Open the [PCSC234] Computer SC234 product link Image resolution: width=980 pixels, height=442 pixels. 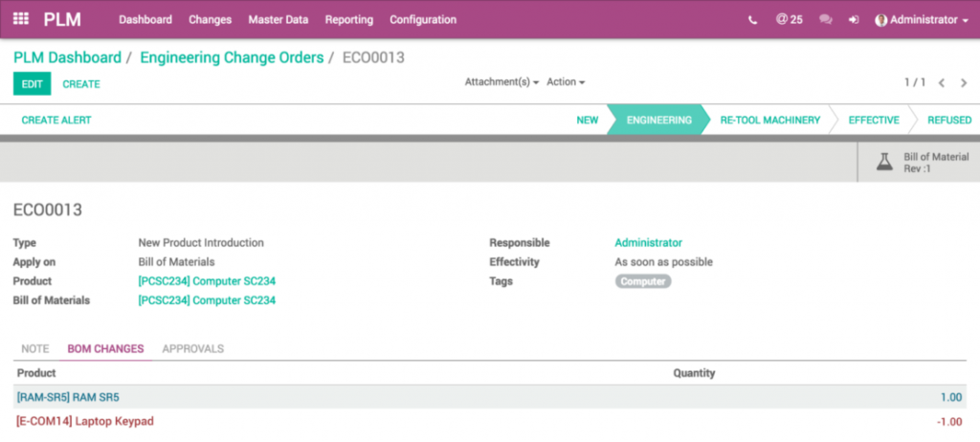[207, 281]
